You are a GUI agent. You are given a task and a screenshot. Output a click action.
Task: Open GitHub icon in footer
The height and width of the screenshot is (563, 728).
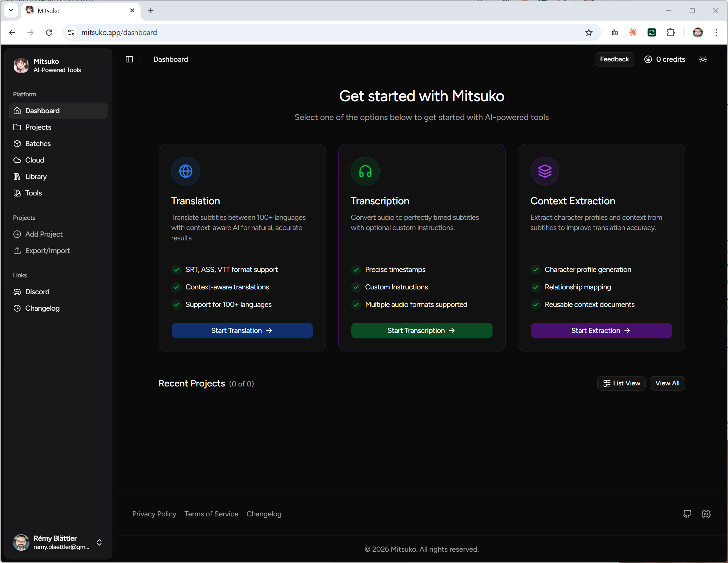(x=688, y=514)
